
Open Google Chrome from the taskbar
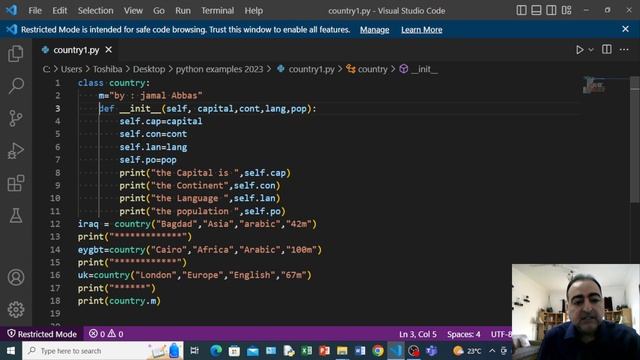(378, 351)
